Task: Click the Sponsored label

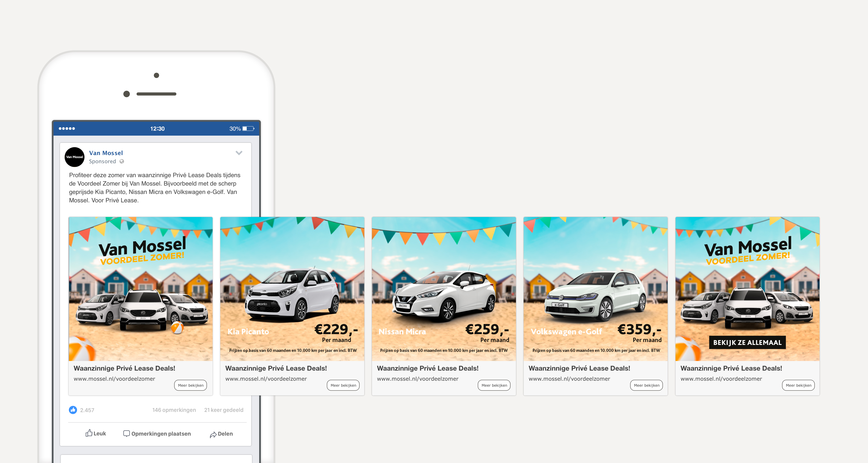Action: click(102, 161)
